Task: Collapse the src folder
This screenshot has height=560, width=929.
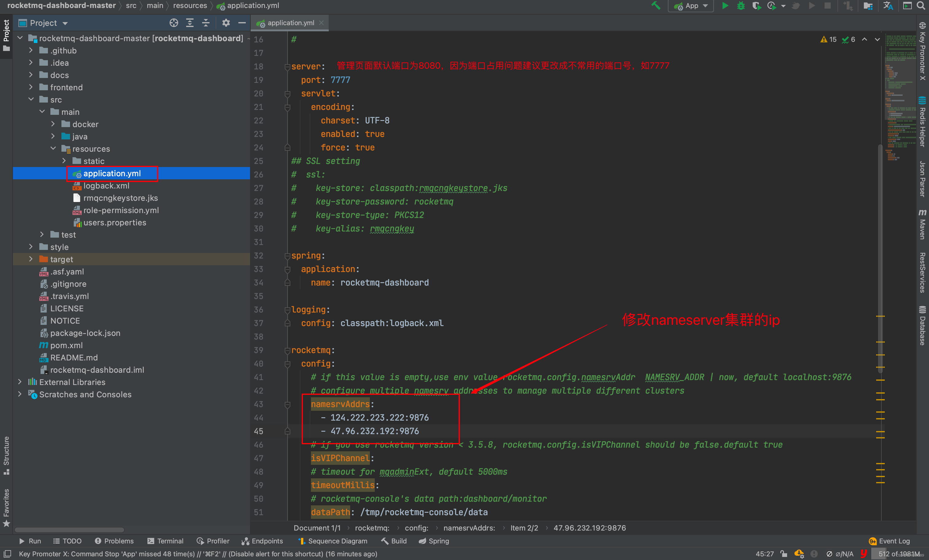Action: 31,99
